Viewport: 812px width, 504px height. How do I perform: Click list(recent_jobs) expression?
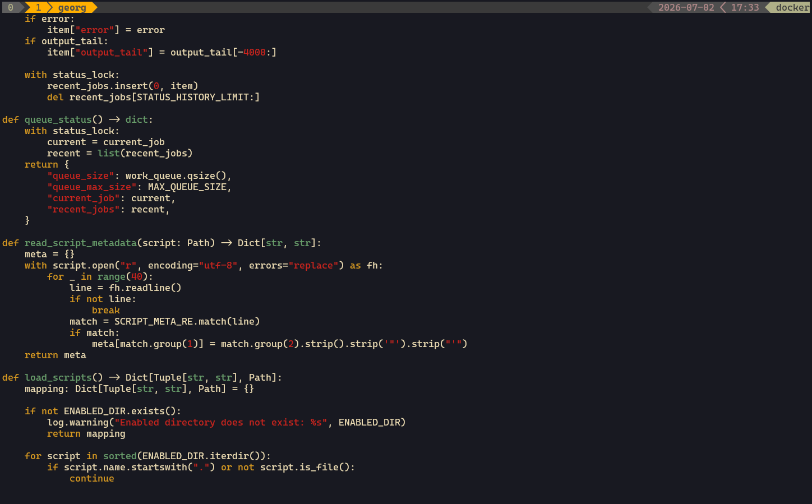[x=145, y=153]
